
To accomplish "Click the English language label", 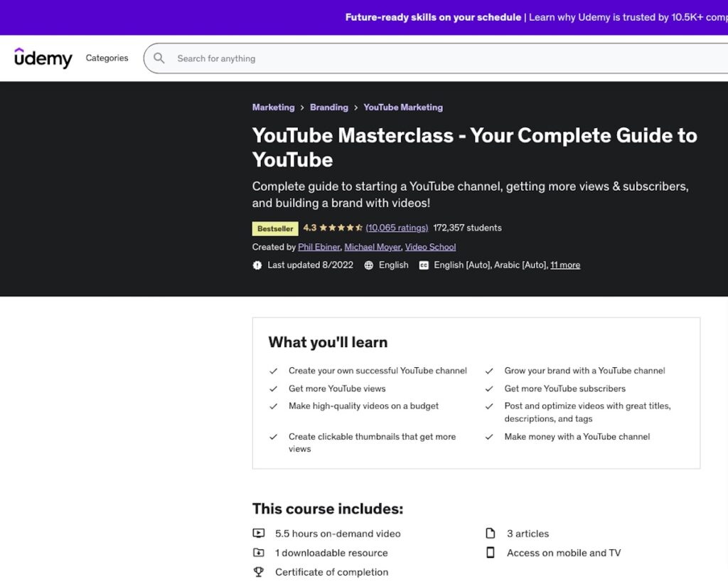I will pyautogui.click(x=394, y=265).
